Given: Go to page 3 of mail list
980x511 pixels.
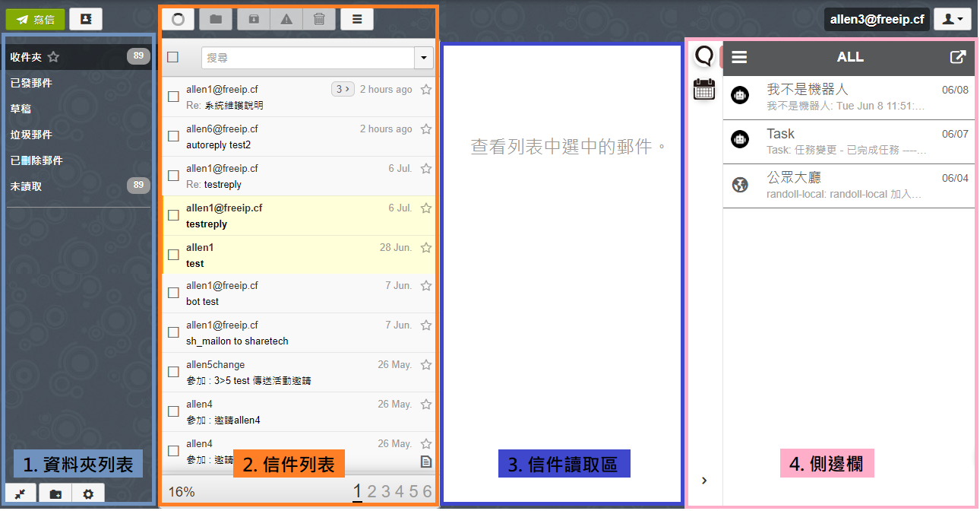Looking at the screenshot, I should (385, 491).
